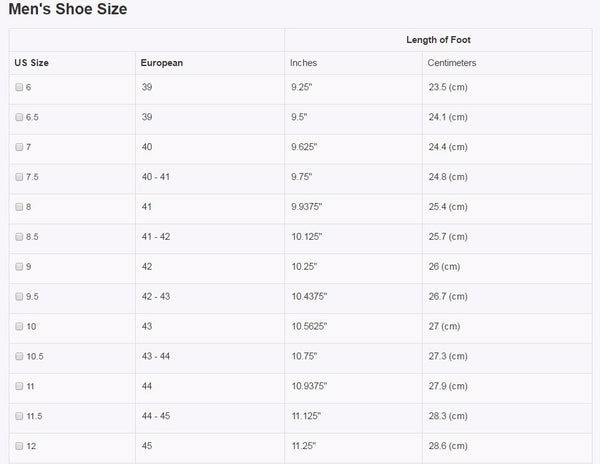600x464 pixels.
Task: Check the US size 6 checkbox
Action: (20, 88)
